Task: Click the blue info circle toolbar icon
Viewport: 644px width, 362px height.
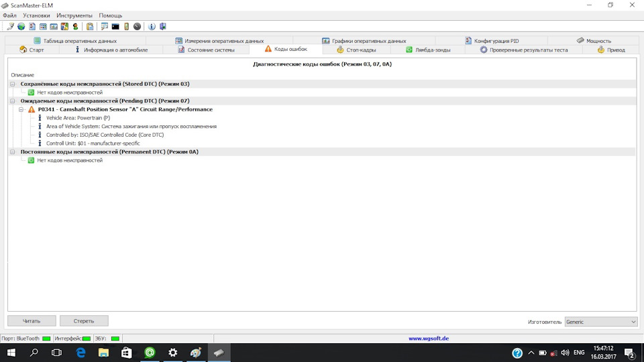Action: coord(152,26)
